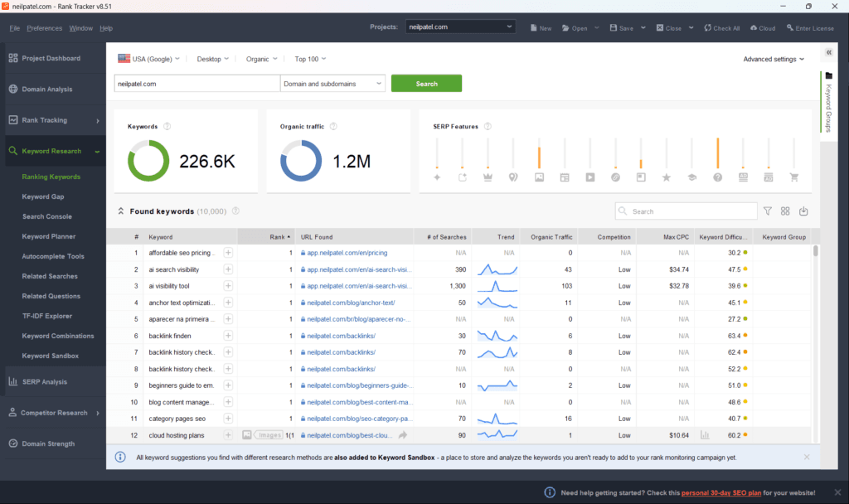Viewport: 849px width, 504px height.
Task: Open the Domain and subdomains dropdown
Action: (x=332, y=84)
